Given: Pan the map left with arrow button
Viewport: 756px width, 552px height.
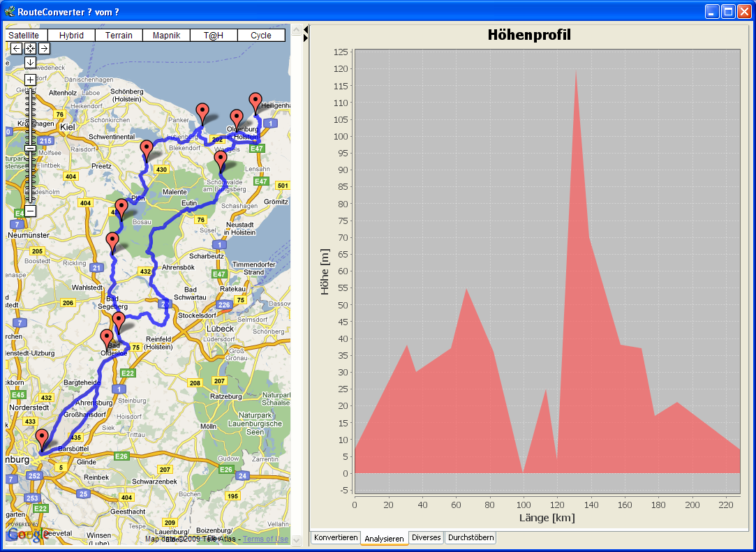Looking at the screenshot, I should tap(16, 48).
